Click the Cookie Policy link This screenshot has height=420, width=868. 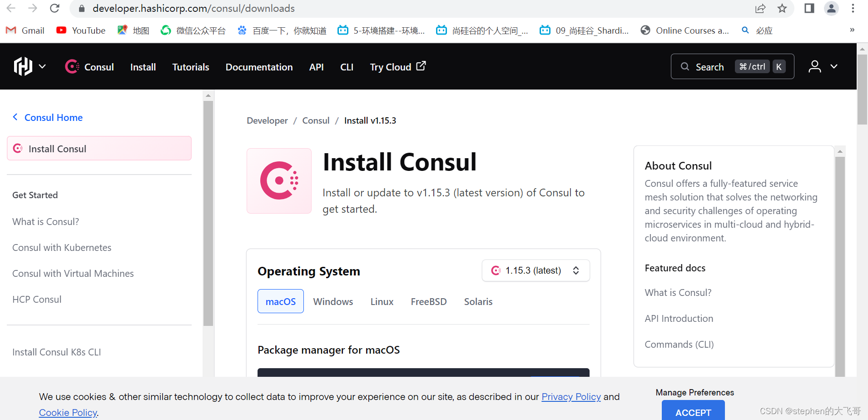pyautogui.click(x=68, y=412)
